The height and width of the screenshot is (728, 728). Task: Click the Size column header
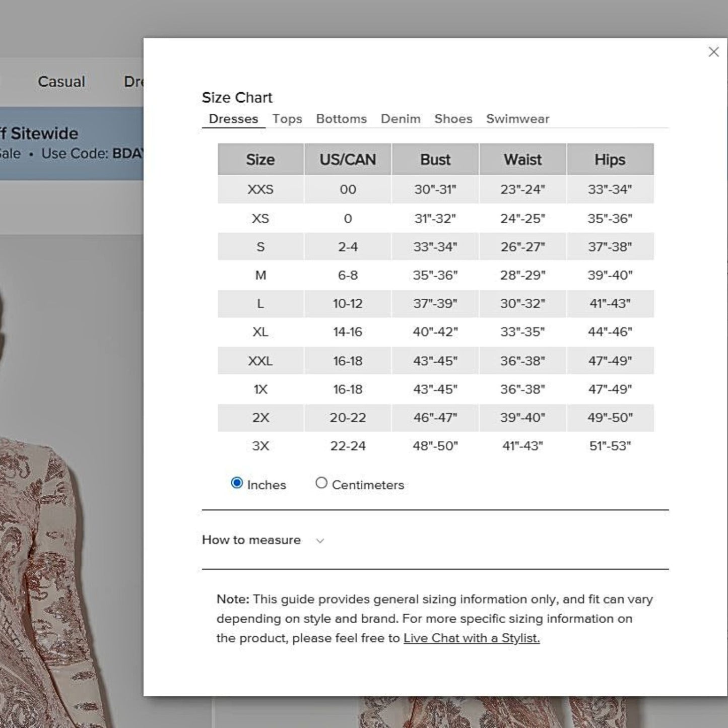260,160
